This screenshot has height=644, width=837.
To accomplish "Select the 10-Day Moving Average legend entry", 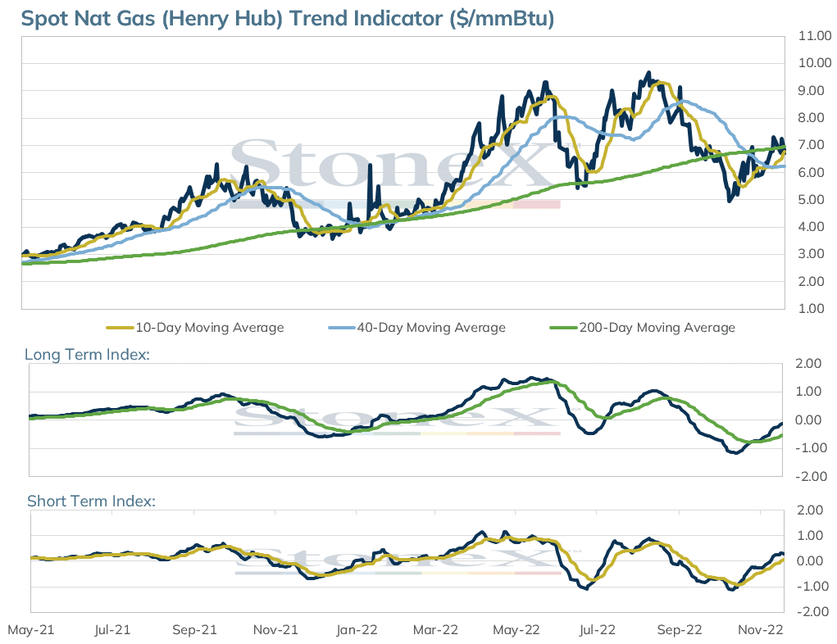I will (x=195, y=328).
